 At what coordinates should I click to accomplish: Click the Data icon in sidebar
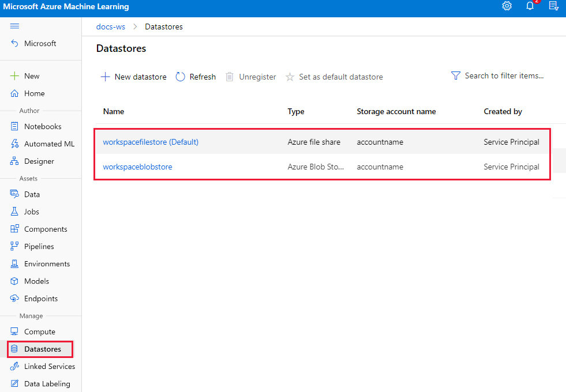click(x=14, y=194)
